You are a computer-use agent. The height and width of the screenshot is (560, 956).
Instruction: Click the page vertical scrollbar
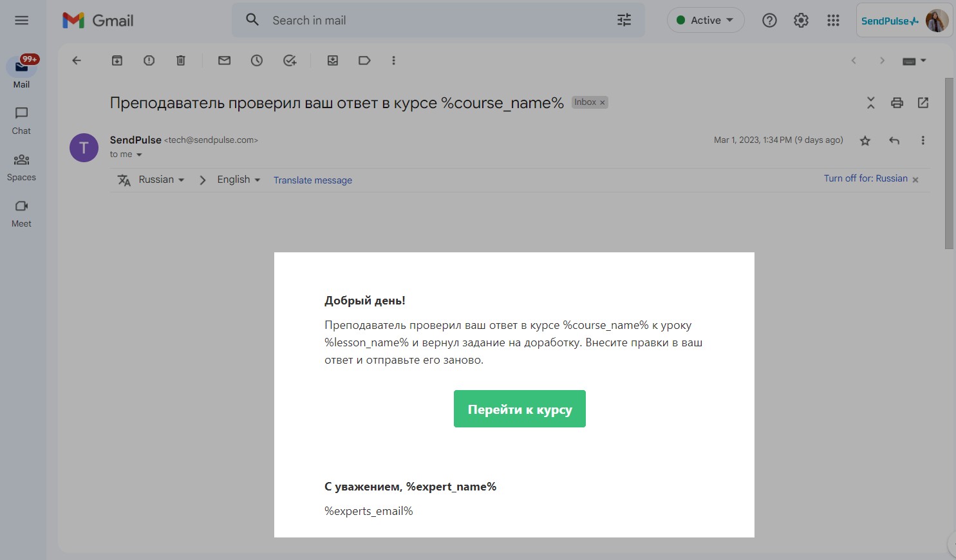tap(949, 163)
